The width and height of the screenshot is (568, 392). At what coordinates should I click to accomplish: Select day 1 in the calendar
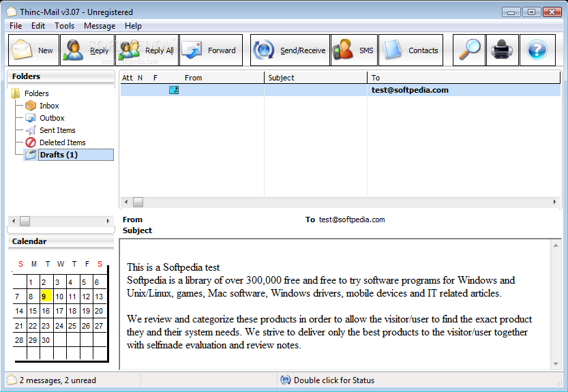[33, 282]
